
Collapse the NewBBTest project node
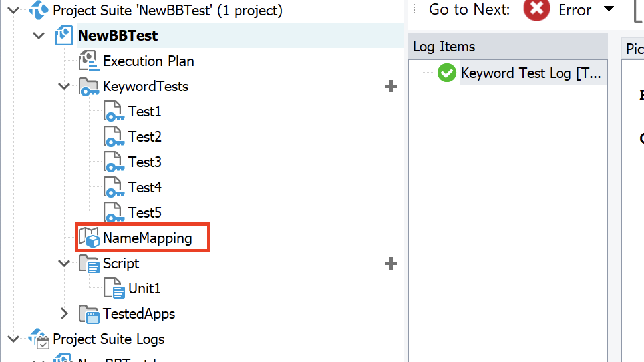(x=39, y=36)
